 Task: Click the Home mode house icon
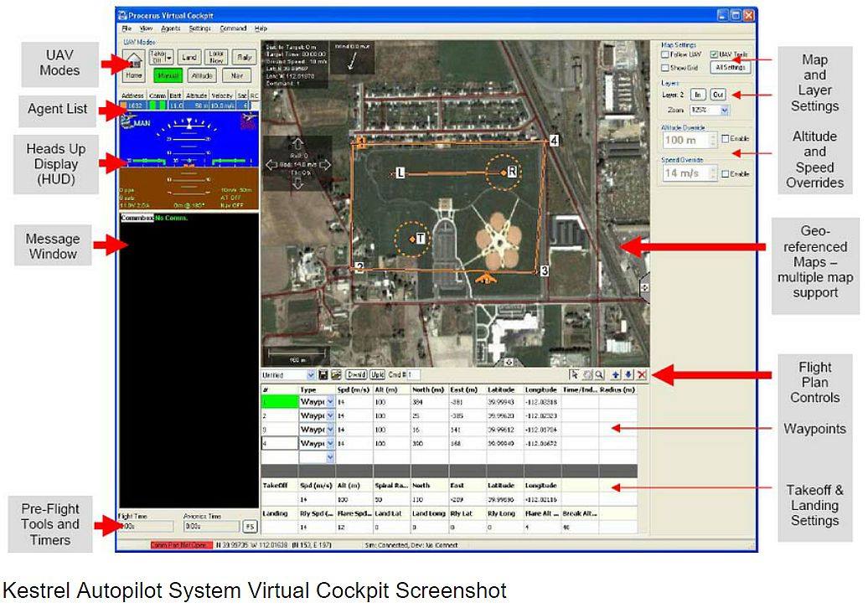(133, 59)
